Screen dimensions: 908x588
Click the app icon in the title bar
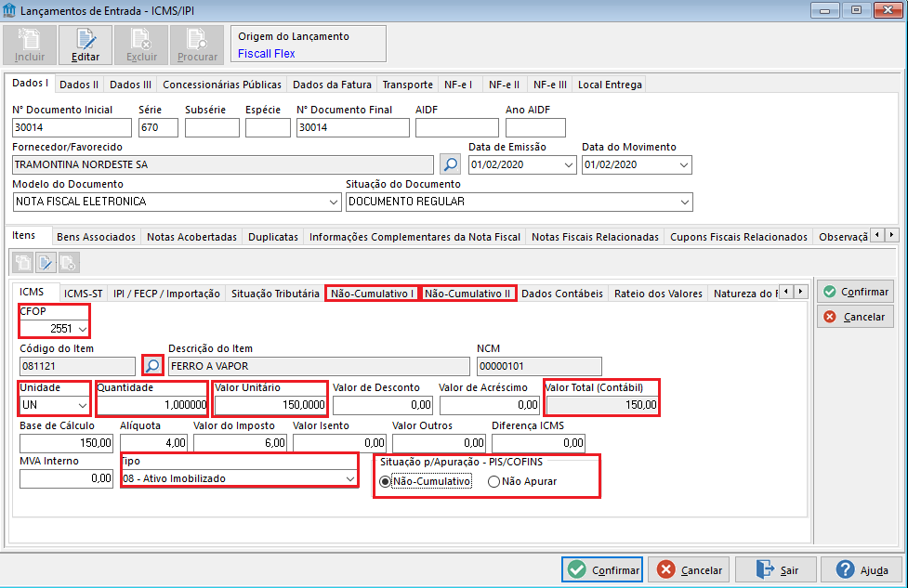coord(9,10)
